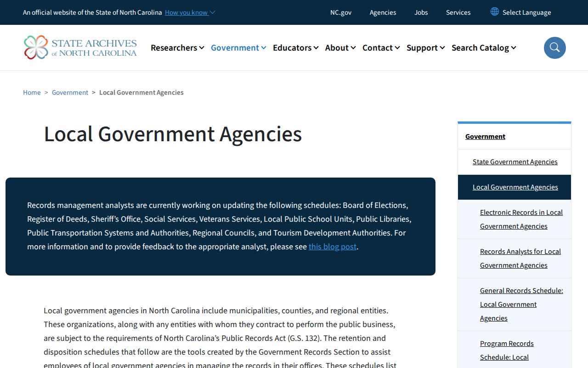
Task: Open the Jobs top bar link
Action: (x=421, y=12)
